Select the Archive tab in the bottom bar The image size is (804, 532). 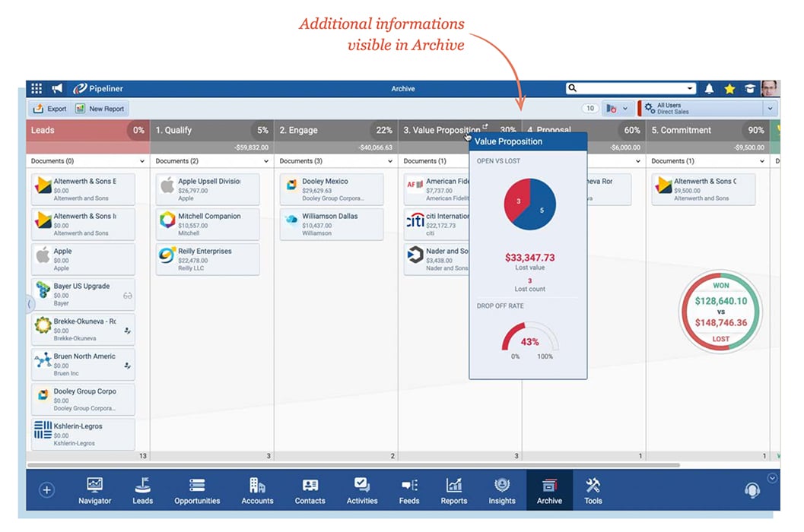pyautogui.click(x=549, y=490)
